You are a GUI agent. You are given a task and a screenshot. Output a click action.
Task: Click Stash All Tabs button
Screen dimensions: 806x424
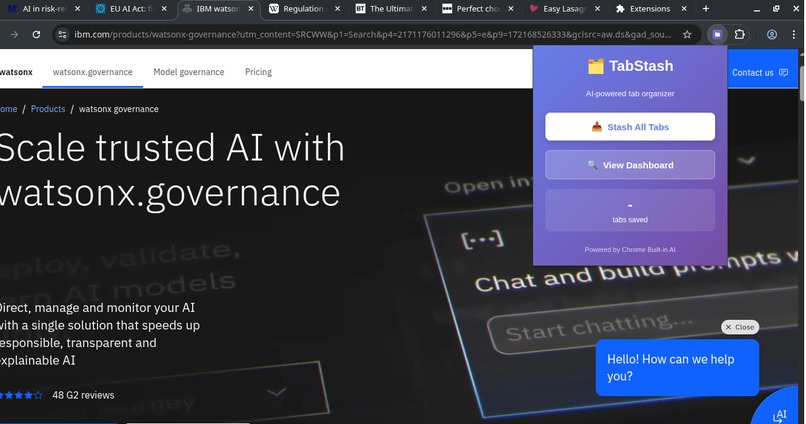point(630,126)
